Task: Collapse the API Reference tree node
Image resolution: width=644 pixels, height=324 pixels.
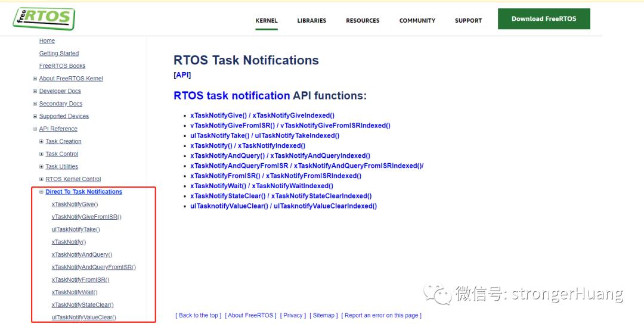Action: tap(35, 129)
